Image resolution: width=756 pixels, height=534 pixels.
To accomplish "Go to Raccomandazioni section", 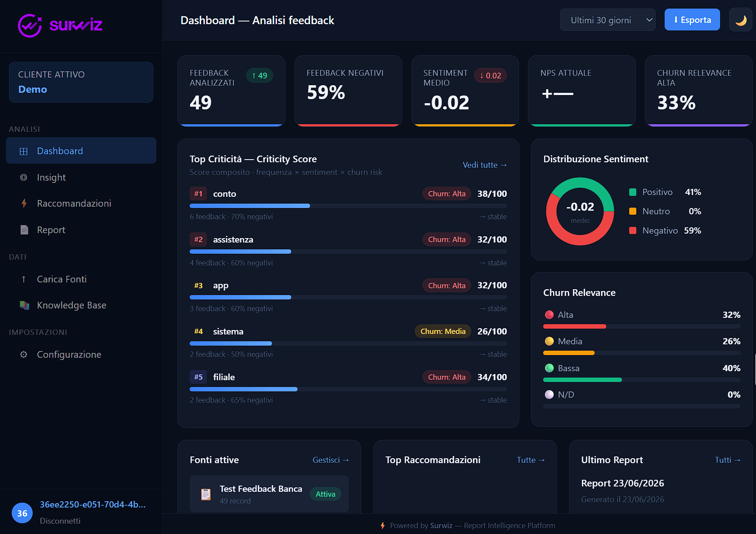I will 81,204.
